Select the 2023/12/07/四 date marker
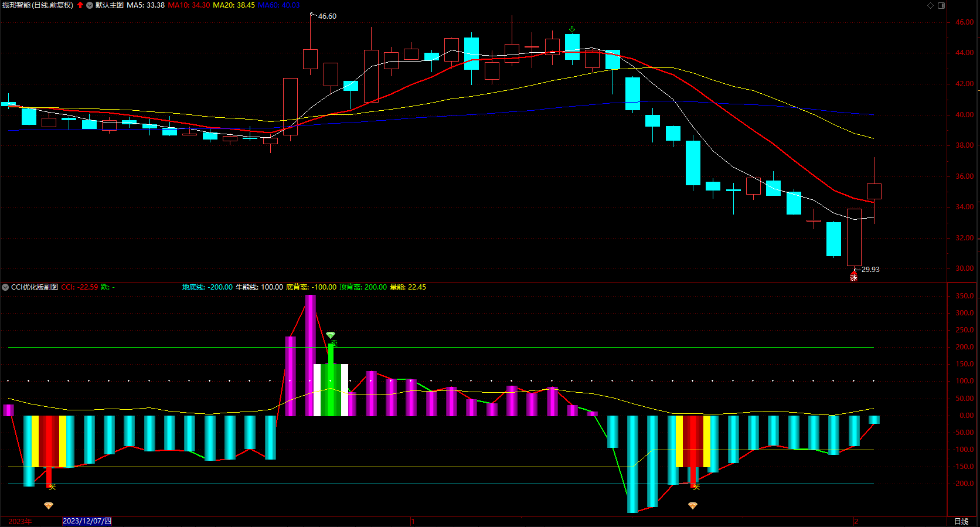Viewport: 980px width, 527px height. [87, 521]
